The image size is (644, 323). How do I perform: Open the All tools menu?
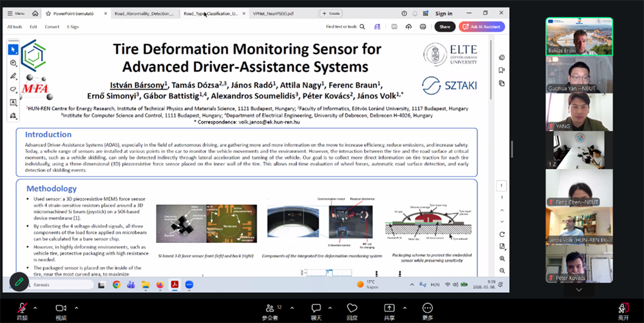[15, 26]
